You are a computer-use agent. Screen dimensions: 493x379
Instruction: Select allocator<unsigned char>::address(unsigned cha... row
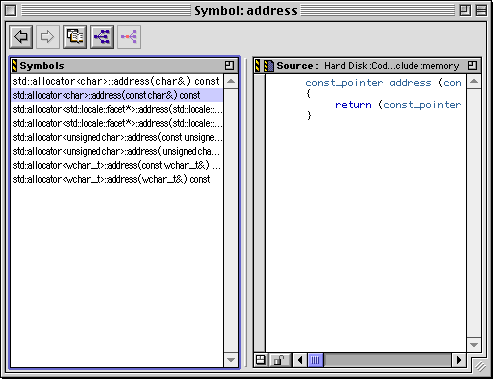(117, 151)
